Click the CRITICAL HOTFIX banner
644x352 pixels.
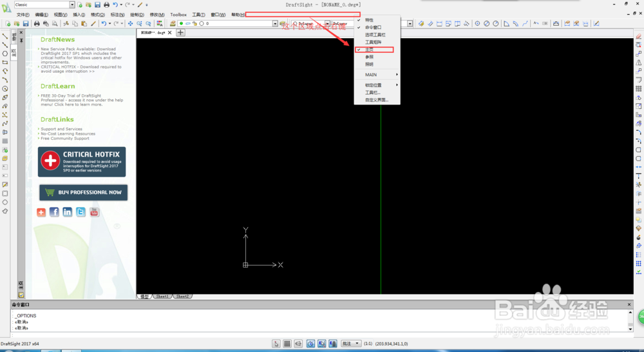coord(82,162)
